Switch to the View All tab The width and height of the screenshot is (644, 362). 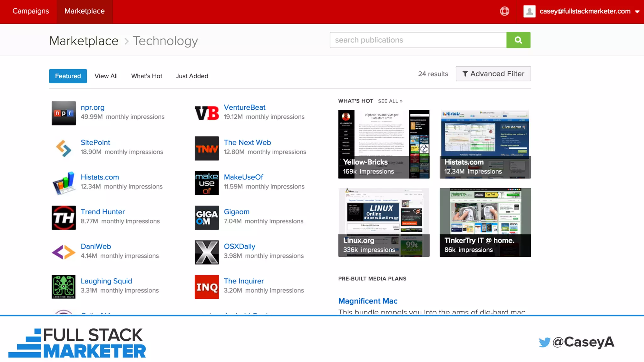click(x=106, y=76)
